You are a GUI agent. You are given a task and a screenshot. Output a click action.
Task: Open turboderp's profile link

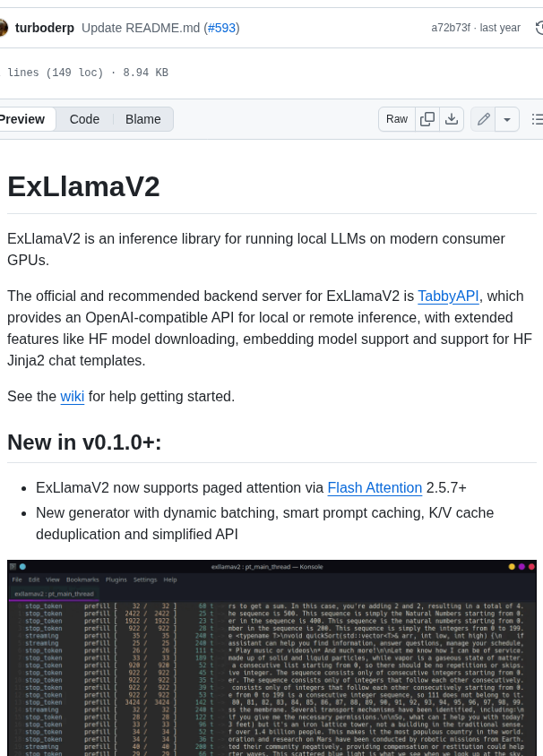point(45,28)
